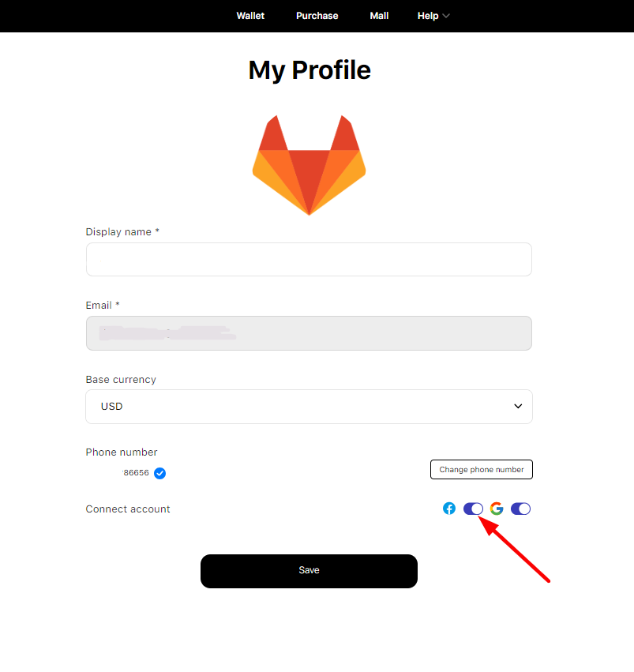Click the Google icon
The height and width of the screenshot is (672, 634).
click(497, 509)
